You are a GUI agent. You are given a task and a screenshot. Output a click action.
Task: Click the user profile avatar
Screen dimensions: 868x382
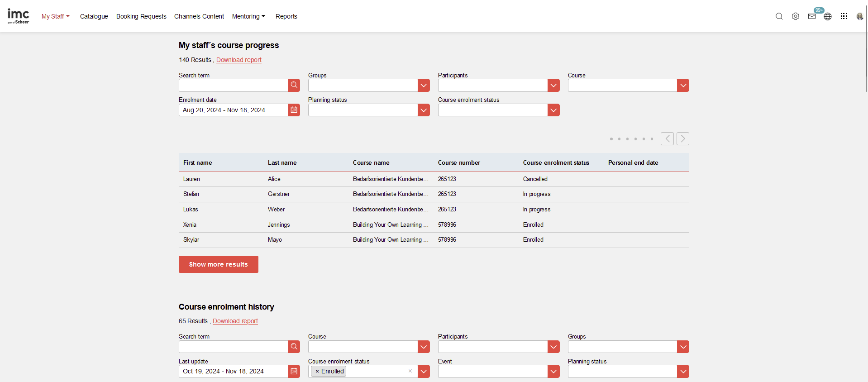tap(859, 16)
